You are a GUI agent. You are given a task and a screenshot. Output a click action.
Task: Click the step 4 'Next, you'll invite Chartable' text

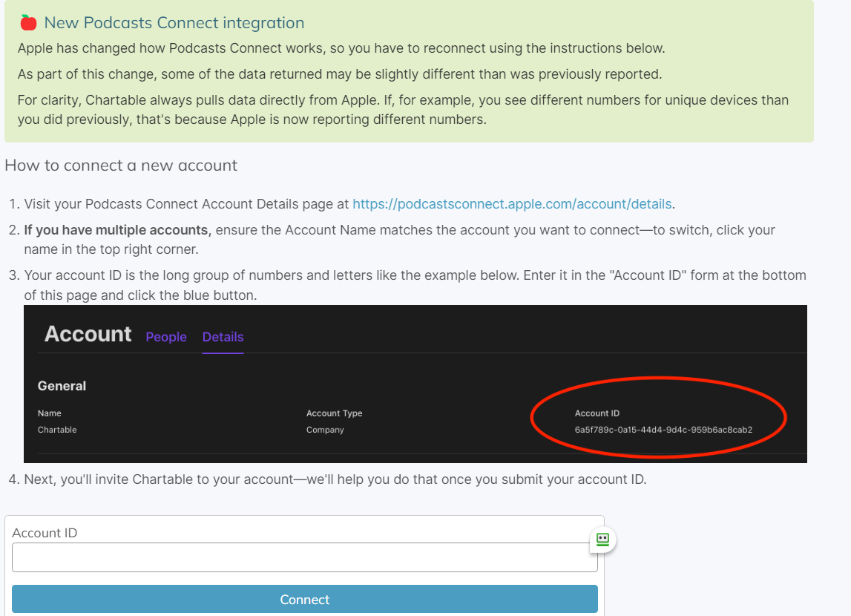(x=335, y=479)
